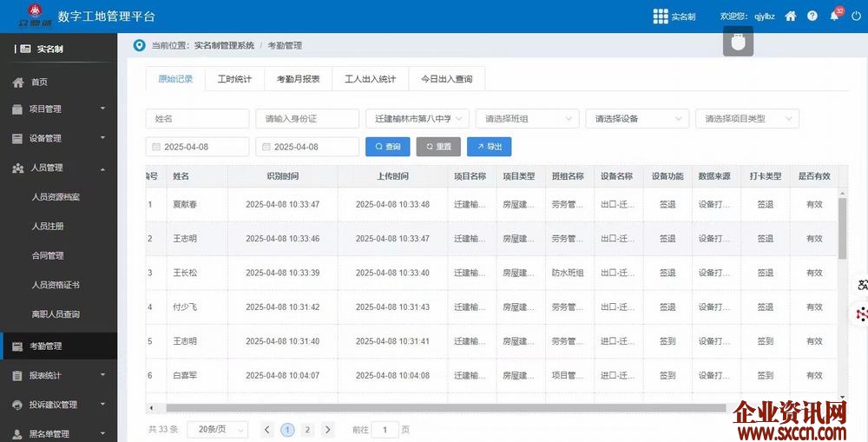This screenshot has width=868, height=442.
Task: Click 识别时间 column header
Action: tap(282, 176)
